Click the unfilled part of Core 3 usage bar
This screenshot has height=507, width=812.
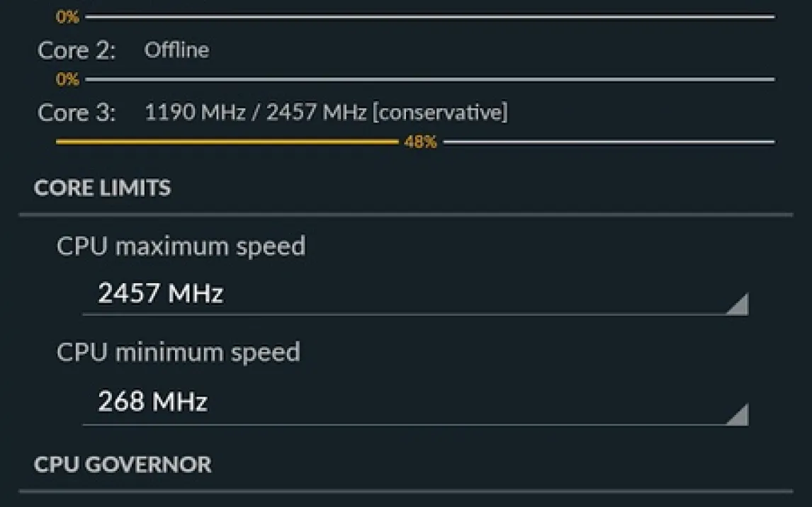[609, 142]
